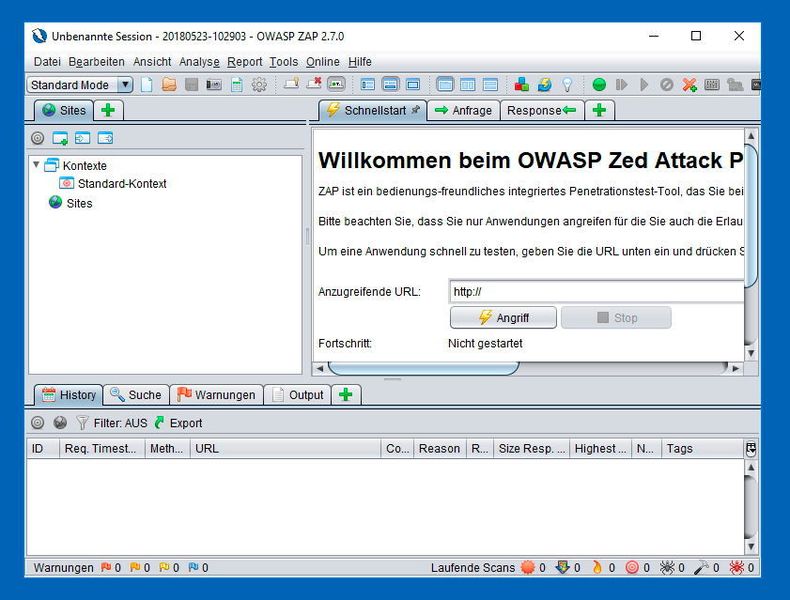
Task: Open the Hilfe menu
Action: click(360, 62)
